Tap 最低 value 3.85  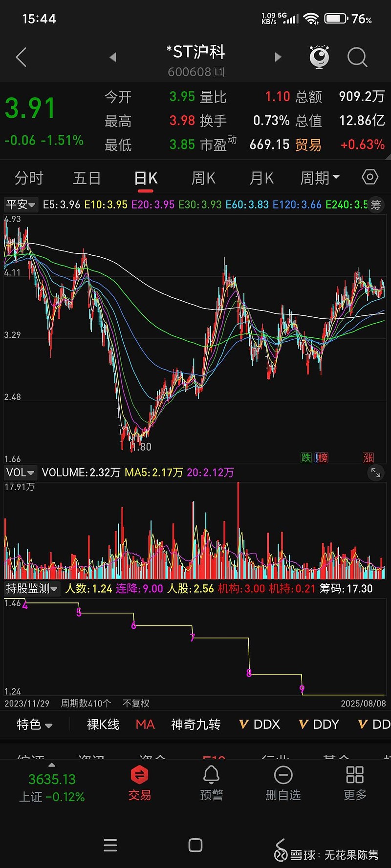pos(182,145)
